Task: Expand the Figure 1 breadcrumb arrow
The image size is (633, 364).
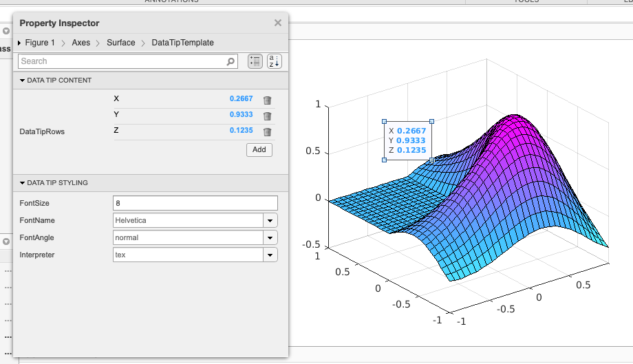Action: click(19, 43)
